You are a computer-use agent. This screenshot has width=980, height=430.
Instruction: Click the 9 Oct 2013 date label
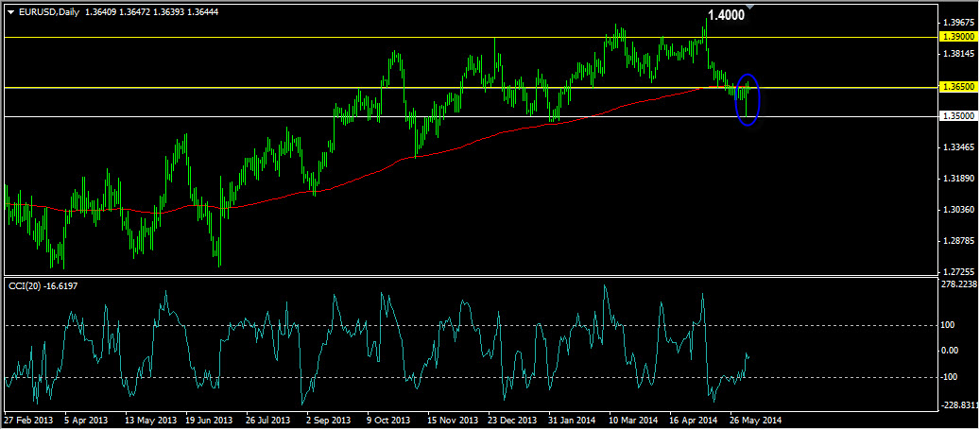(388, 420)
